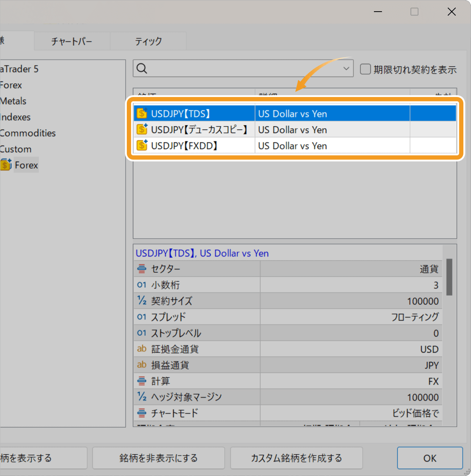Select the Commodities tree item
This screenshot has height=476, width=471.
click(28, 133)
